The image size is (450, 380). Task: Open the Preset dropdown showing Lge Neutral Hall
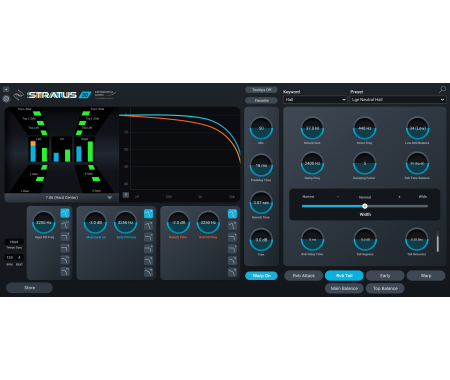coord(398,100)
